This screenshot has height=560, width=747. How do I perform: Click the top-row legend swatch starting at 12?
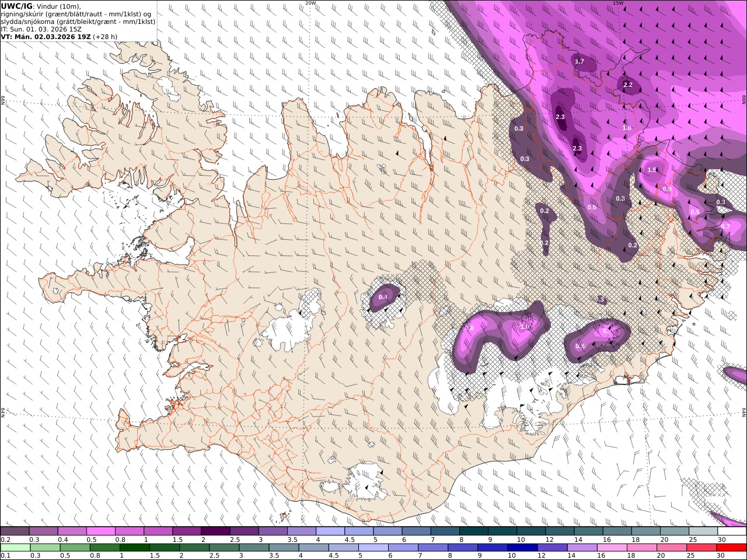[x=559, y=531]
